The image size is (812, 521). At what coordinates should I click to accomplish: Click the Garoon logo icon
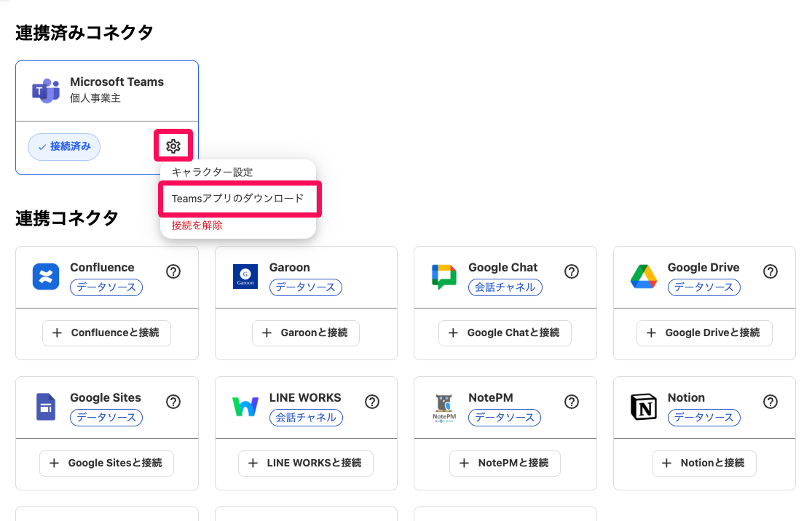[245, 276]
